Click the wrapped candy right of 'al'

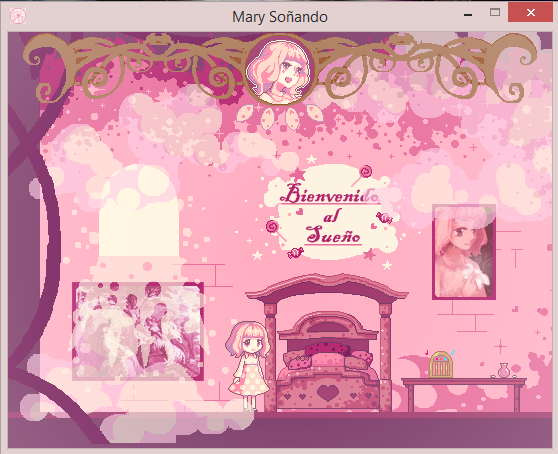[384, 217]
